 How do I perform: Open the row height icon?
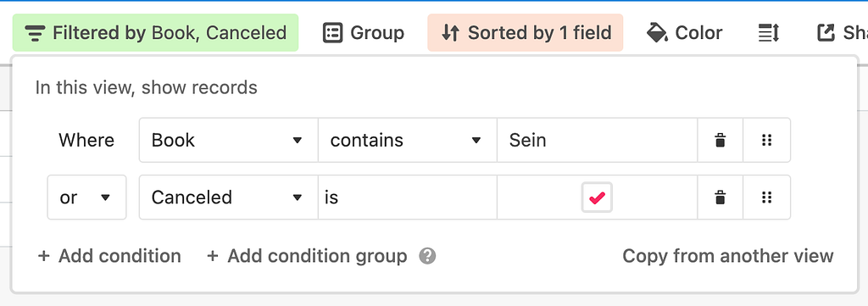tap(769, 33)
